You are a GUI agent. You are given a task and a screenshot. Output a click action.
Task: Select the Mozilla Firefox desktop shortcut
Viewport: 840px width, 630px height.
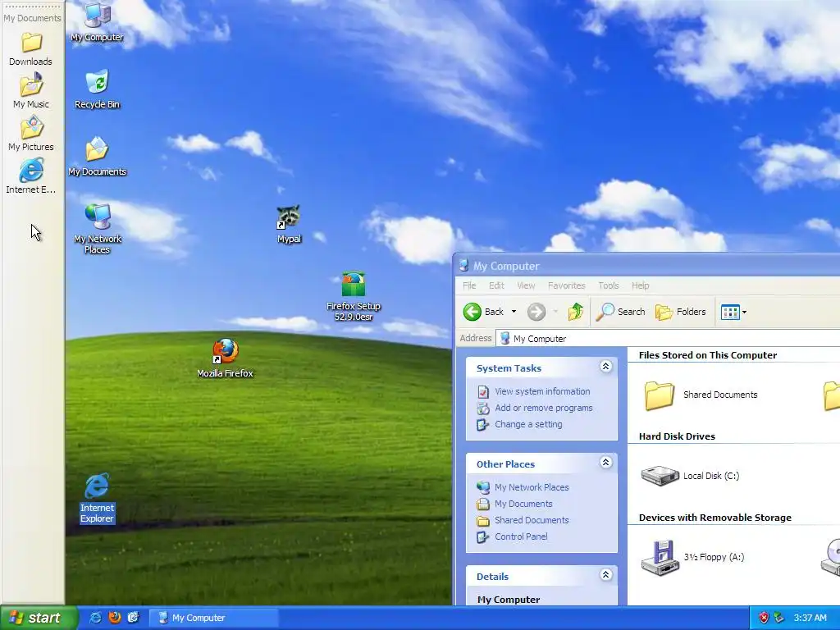point(225,358)
